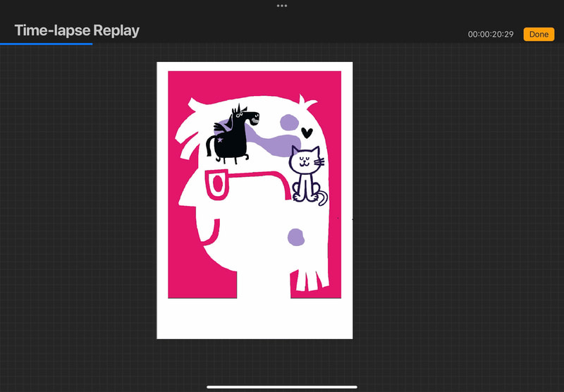Click the white margin below the artwork
564x392 pixels.
click(254, 319)
